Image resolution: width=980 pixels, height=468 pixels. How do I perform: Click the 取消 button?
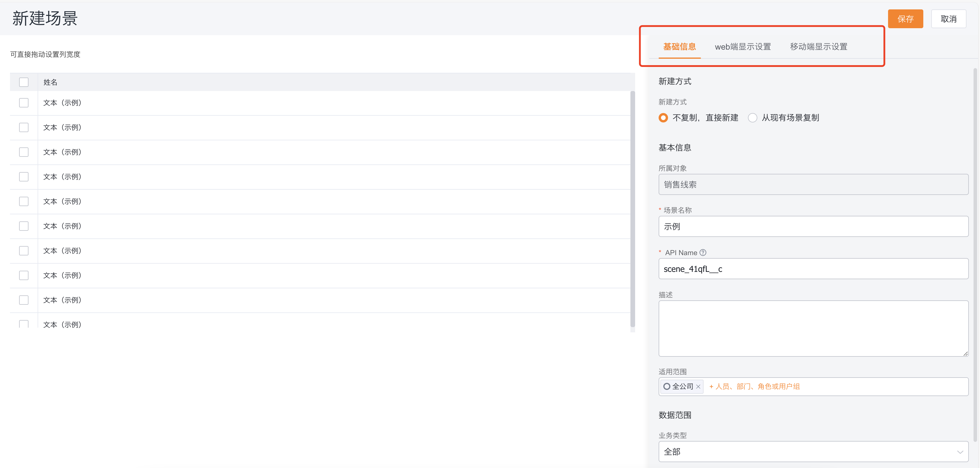tap(949, 18)
